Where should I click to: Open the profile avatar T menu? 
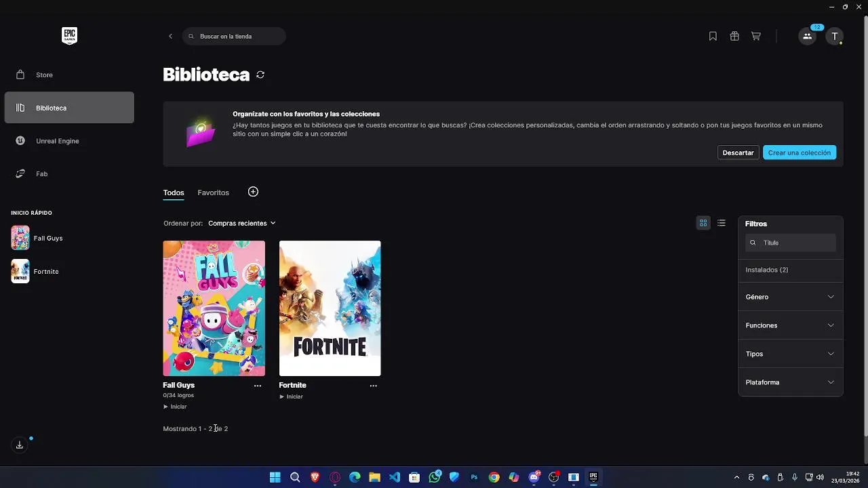[835, 37]
